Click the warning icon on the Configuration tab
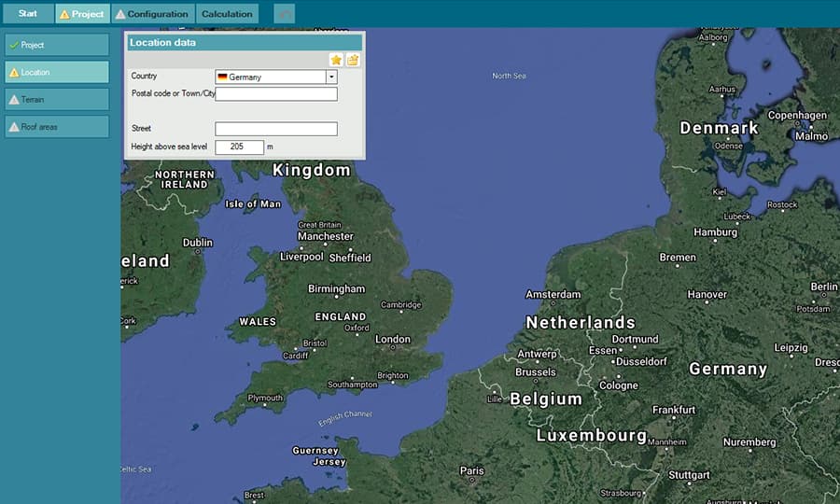This screenshot has height=504, width=840. (120, 15)
